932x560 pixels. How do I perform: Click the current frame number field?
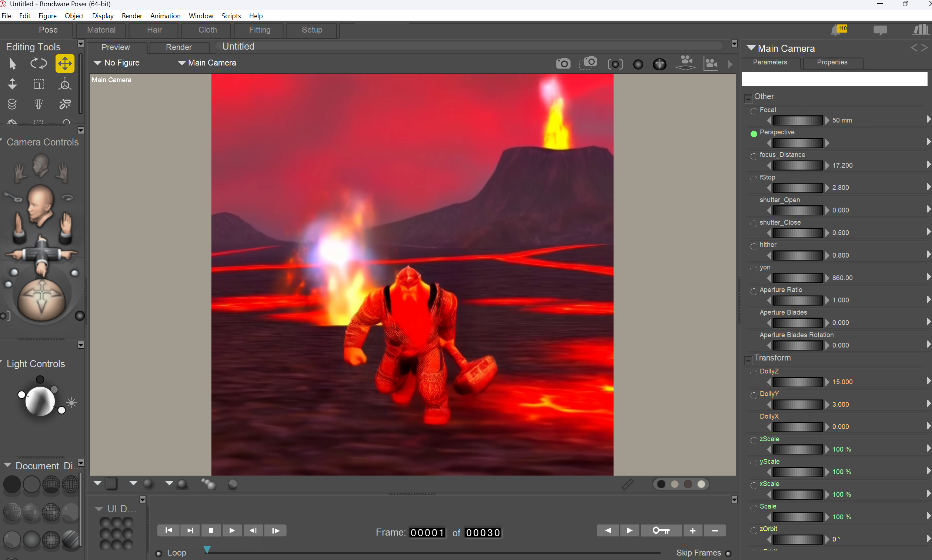427,533
